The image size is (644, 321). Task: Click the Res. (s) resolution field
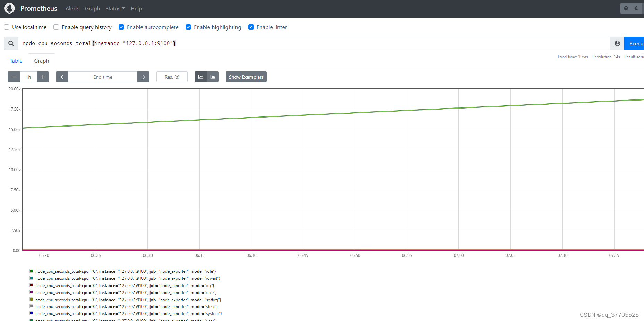click(172, 77)
